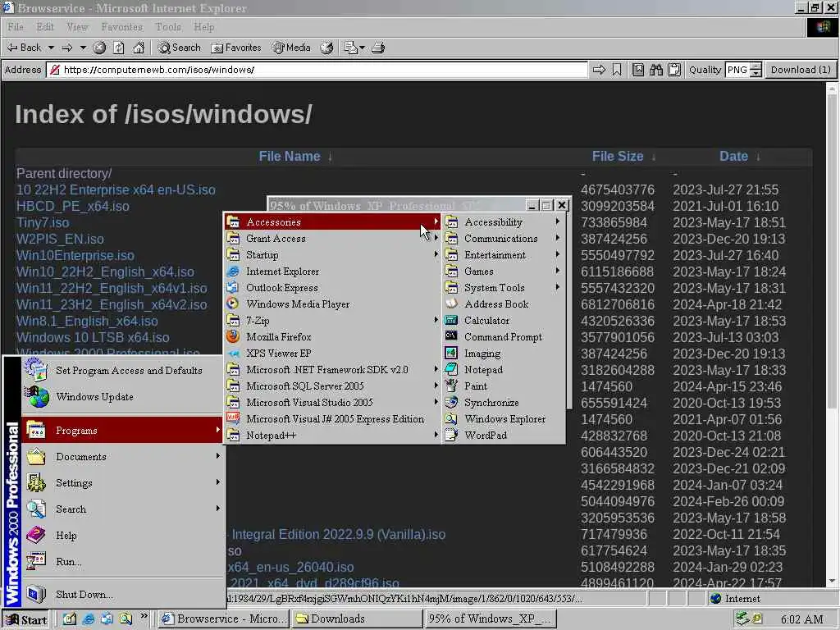Open Help from Start menu
840x630 pixels.
[x=123, y=536]
